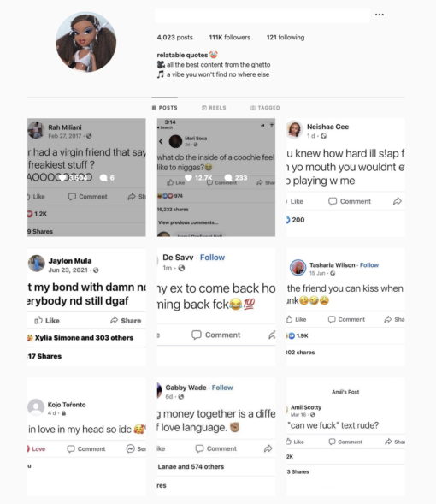
Task: Click the doll profile picture
Action: 85,42
